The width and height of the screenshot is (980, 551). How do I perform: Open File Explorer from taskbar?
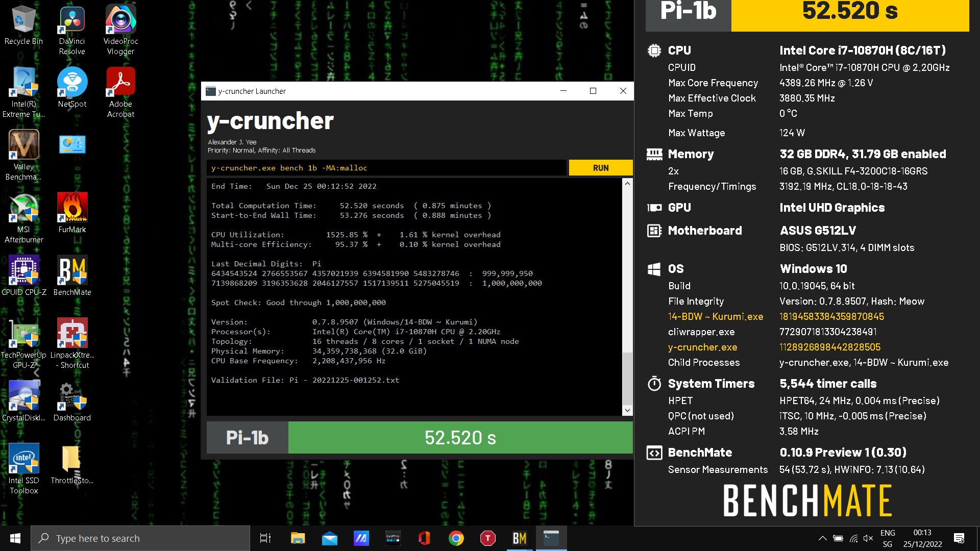click(x=298, y=538)
